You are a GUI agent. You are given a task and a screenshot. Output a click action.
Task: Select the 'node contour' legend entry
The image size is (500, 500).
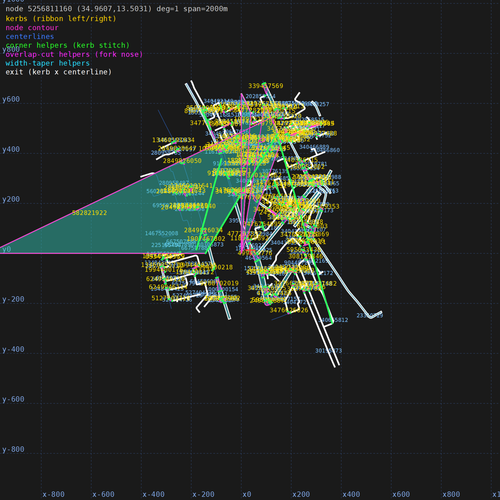pyautogui.click(x=32, y=28)
